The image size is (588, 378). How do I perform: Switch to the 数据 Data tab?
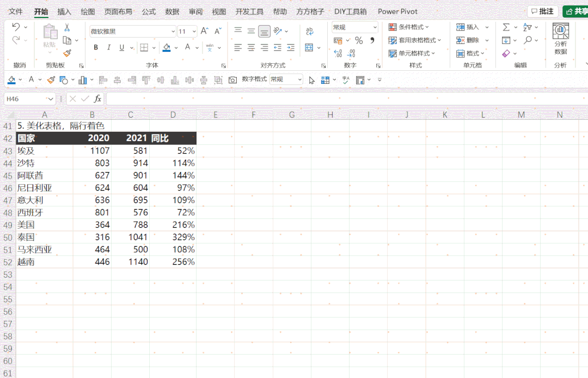click(x=172, y=11)
